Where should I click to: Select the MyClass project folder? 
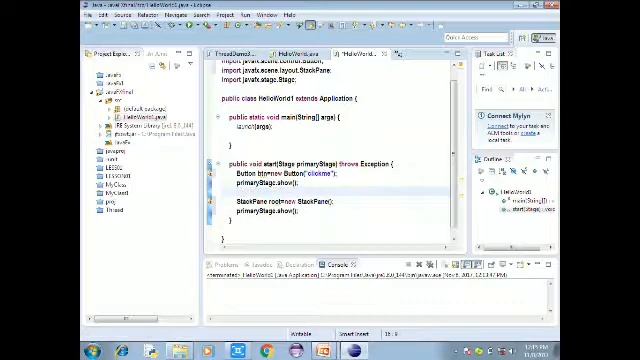pyautogui.click(x=116, y=185)
